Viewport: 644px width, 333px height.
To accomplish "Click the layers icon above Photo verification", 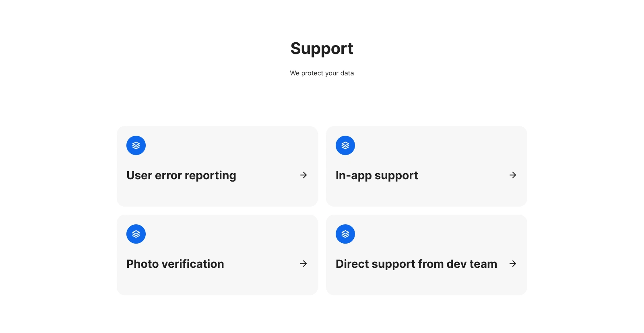I will pyautogui.click(x=136, y=234).
